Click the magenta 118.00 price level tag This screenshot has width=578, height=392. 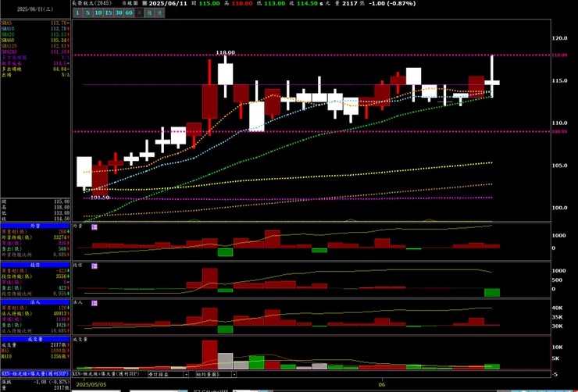pyautogui.click(x=559, y=55)
